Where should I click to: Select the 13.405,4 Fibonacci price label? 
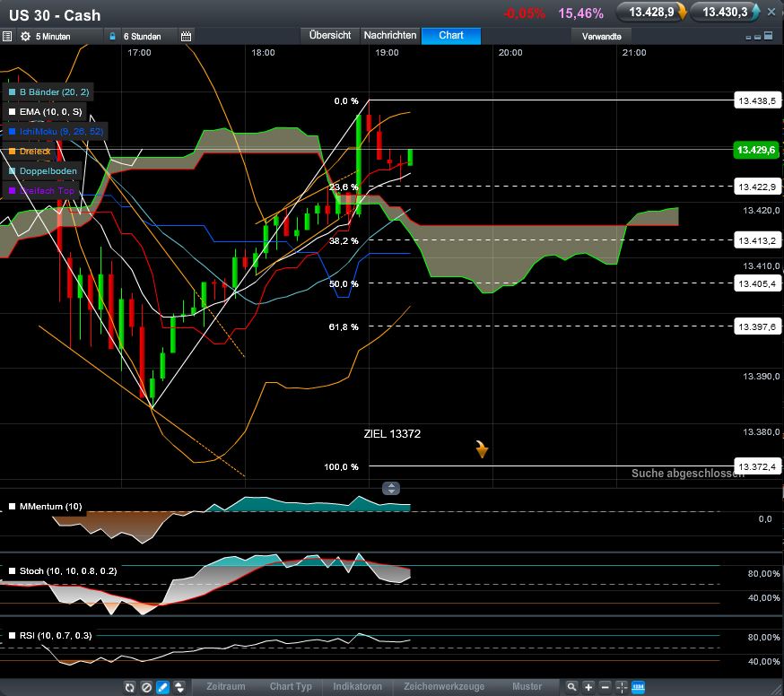click(x=757, y=283)
